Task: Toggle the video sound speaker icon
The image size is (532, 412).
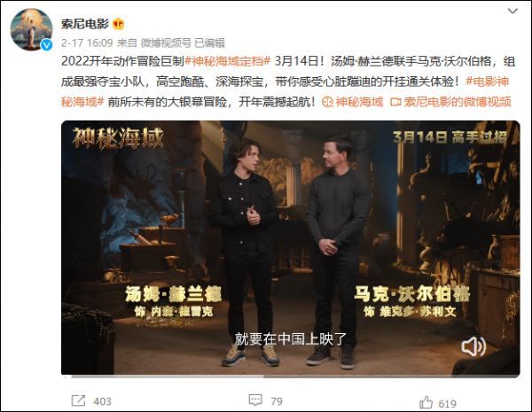Action: point(473,346)
